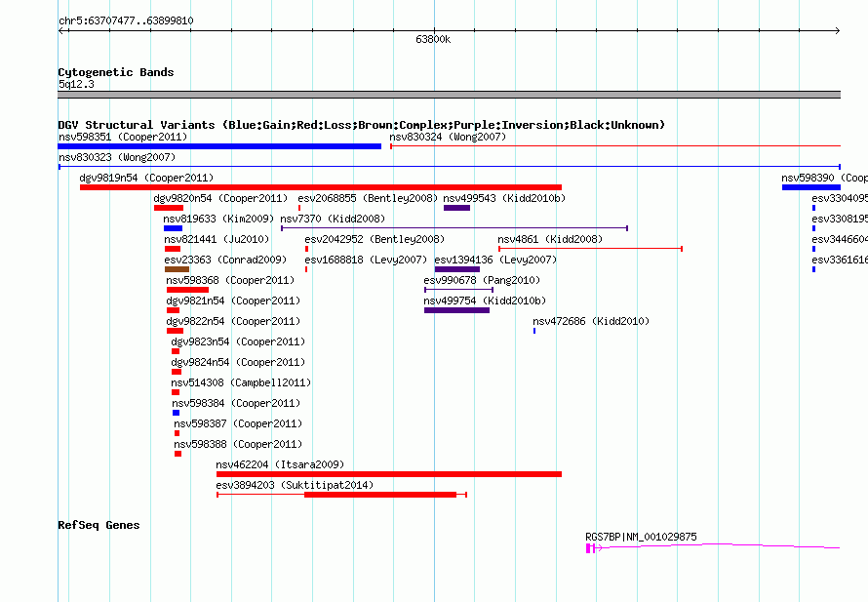Screen dimensions: 868x602
Task: Click dgv9821n54 (Cooper2011) label
Action: (233, 301)
